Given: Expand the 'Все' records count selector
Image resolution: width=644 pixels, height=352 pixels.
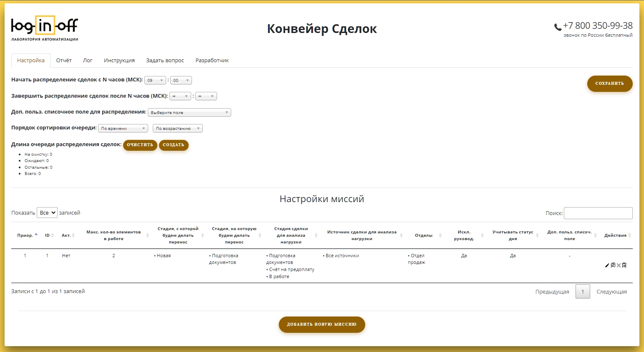Looking at the screenshot, I should point(47,213).
